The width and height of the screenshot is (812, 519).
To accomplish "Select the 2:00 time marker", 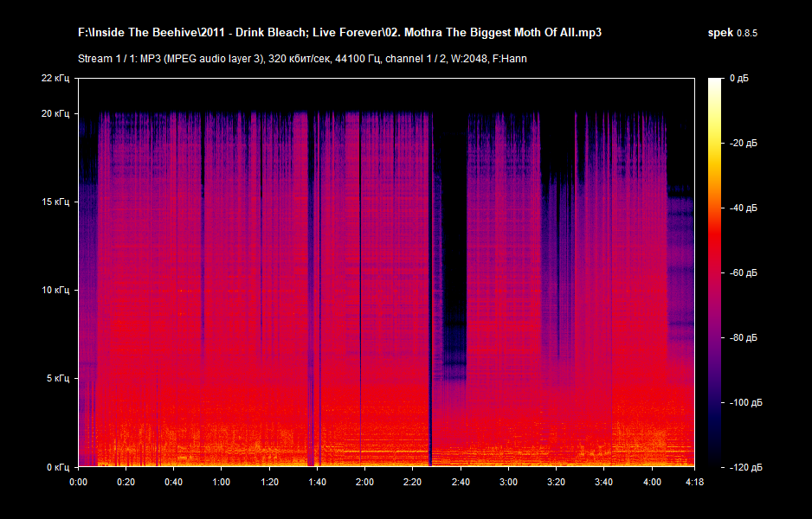I will click(x=364, y=481).
